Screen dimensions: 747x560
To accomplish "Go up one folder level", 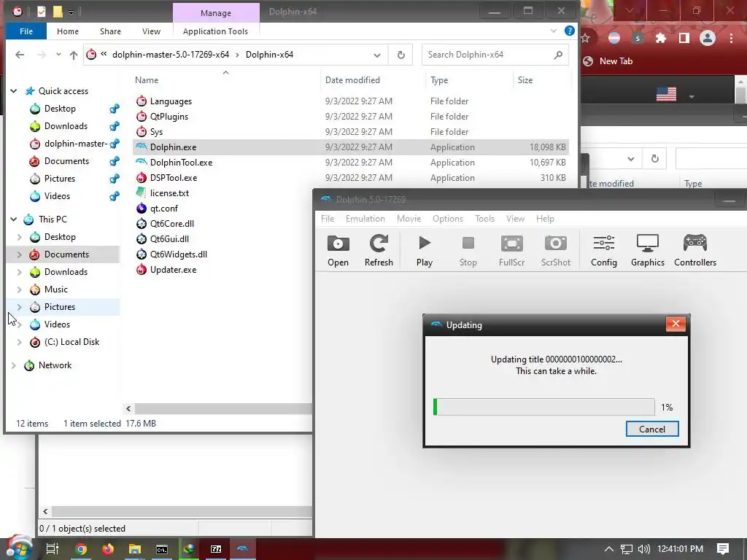I will click(x=74, y=55).
